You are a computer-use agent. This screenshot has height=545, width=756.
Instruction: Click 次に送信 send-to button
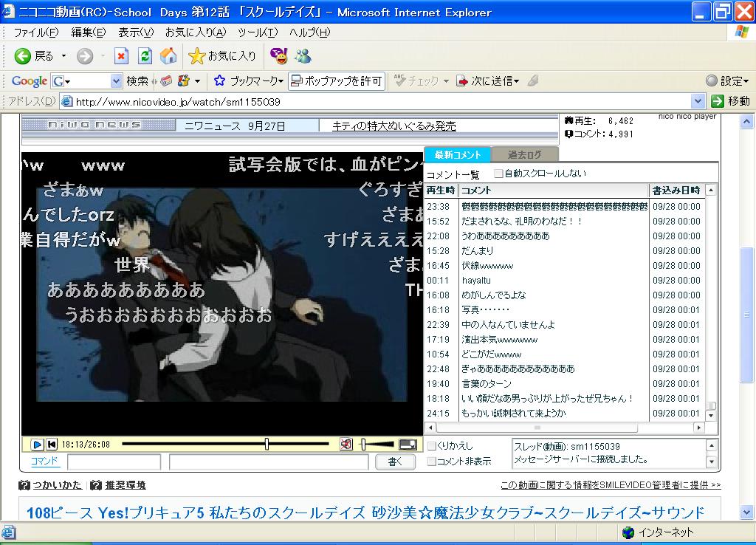[484, 80]
